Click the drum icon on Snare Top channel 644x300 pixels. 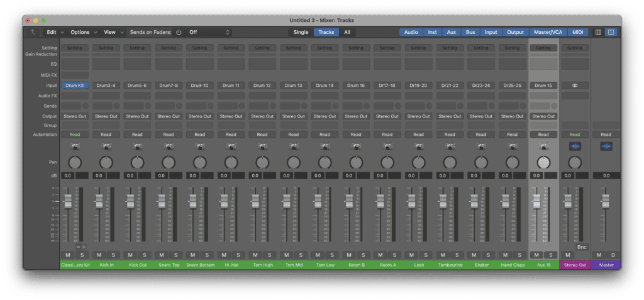click(169, 147)
